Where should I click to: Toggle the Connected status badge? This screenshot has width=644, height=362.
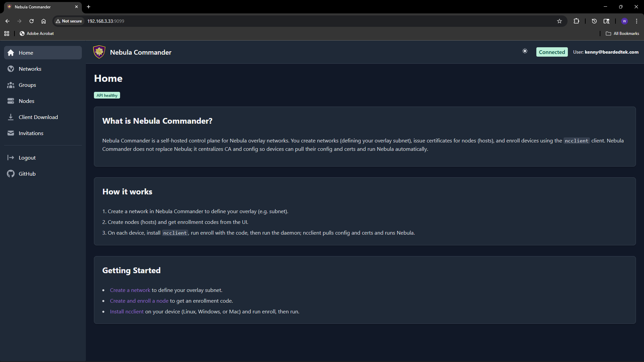point(552,52)
